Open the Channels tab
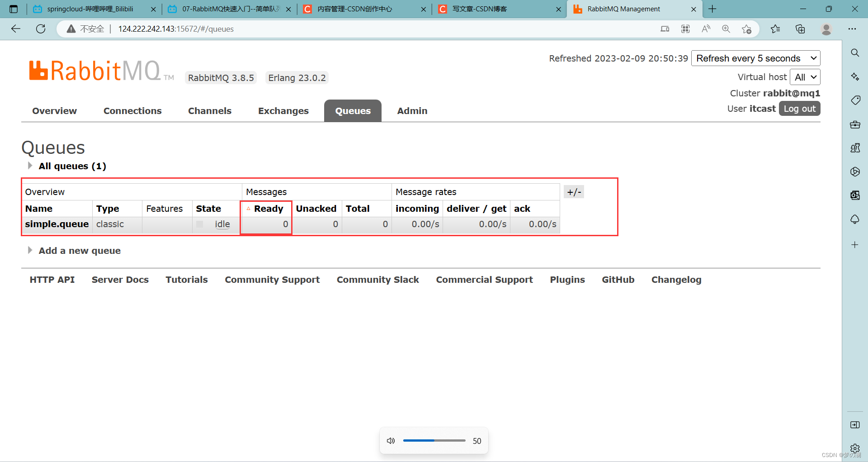 coord(210,111)
